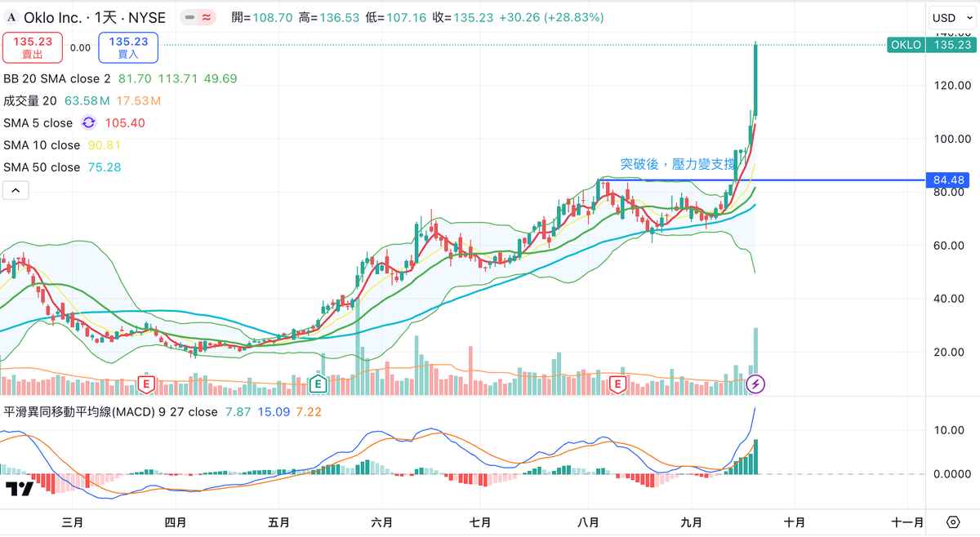Click the 0.00 spread between sell and buy
This screenshot has height=537, width=980.
pyautogui.click(x=80, y=47)
